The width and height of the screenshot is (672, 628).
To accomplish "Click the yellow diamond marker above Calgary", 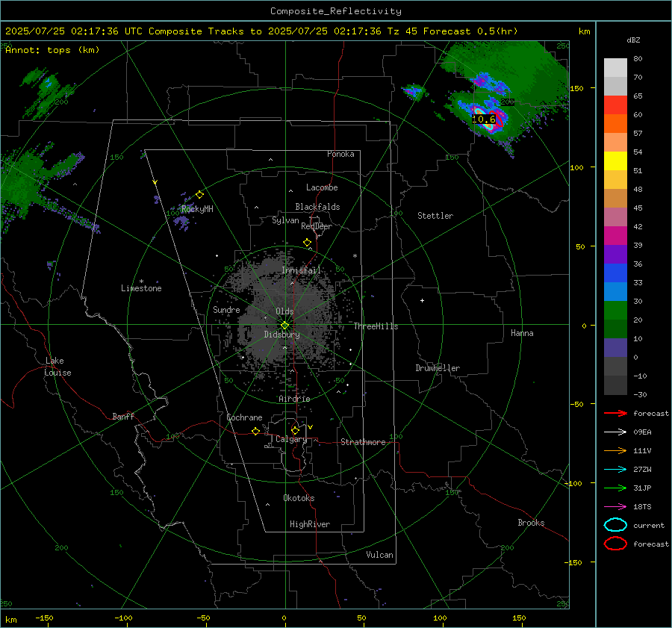I will [295, 430].
